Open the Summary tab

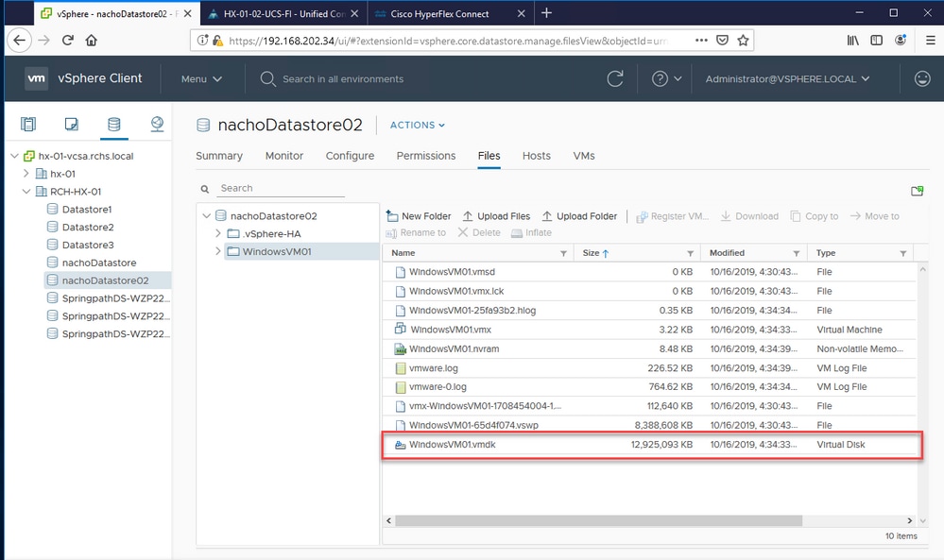(x=219, y=156)
